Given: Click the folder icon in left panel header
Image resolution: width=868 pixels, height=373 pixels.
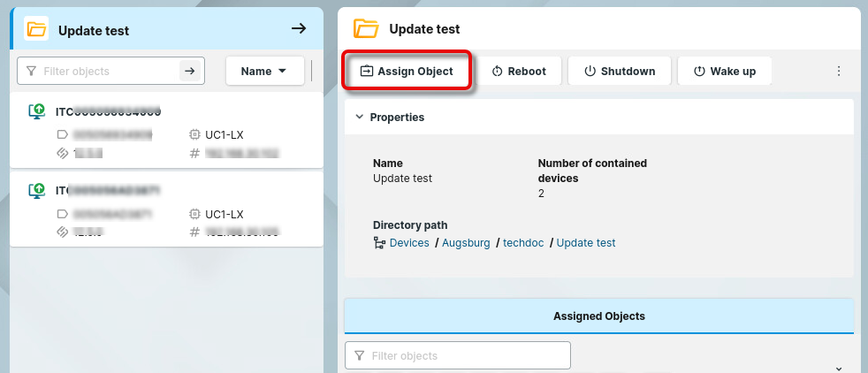Looking at the screenshot, I should point(36,29).
